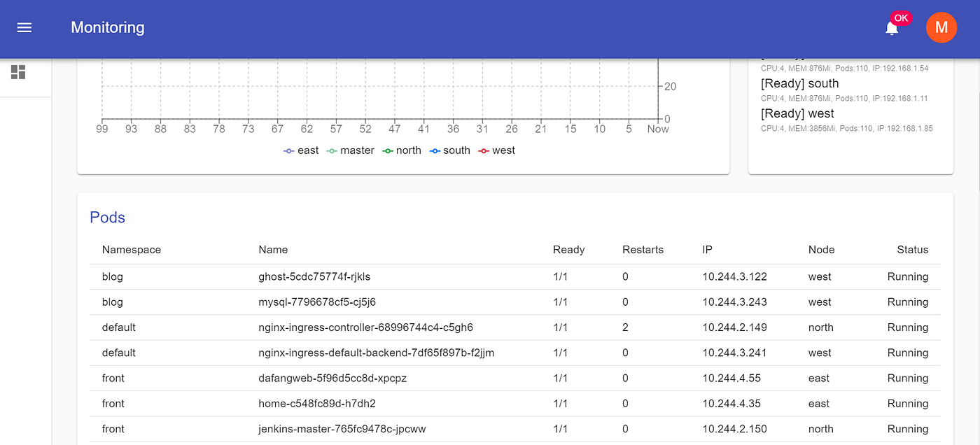Open the notifications bell
The height and width of the screenshot is (445, 980).
[891, 29]
